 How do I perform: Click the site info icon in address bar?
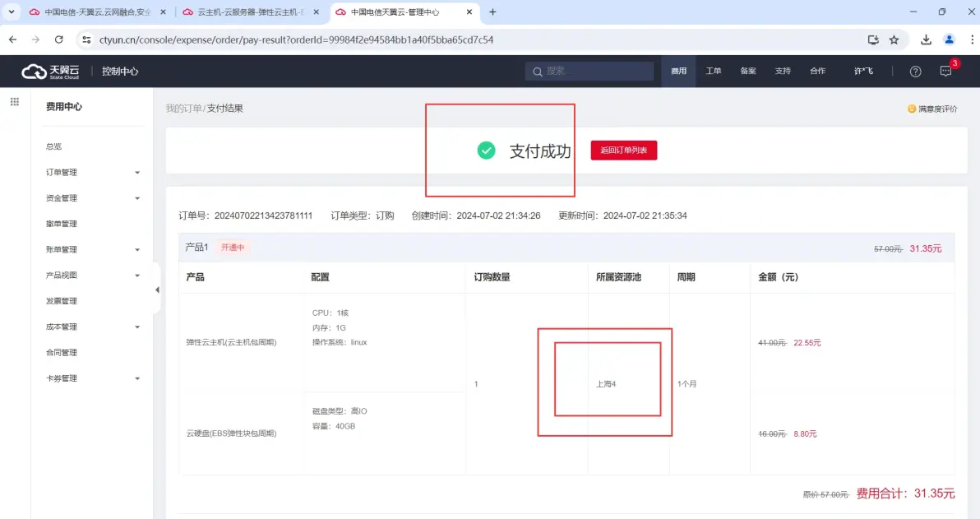[x=86, y=39]
